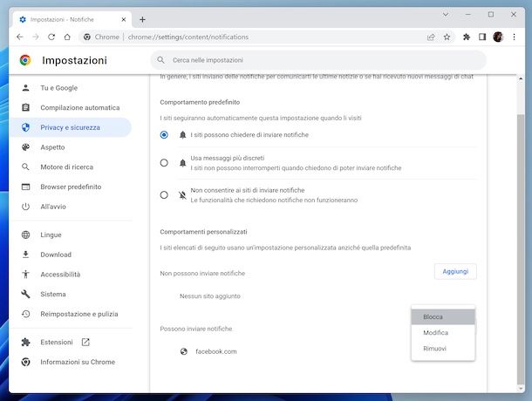Click the 'Cerca nelle impostazioni' search field
Viewport: 532px width, 401px height.
[x=318, y=60]
